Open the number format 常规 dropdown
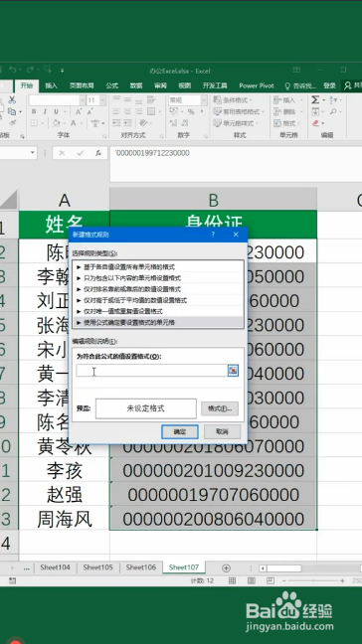Image resolution: width=362 pixels, height=644 pixels. (204, 100)
